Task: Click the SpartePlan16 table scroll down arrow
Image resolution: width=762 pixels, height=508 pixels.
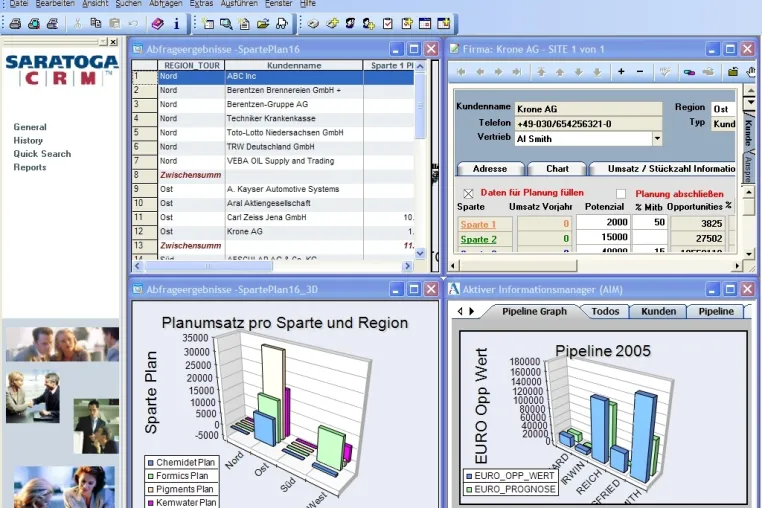Action: pyautogui.click(x=420, y=253)
